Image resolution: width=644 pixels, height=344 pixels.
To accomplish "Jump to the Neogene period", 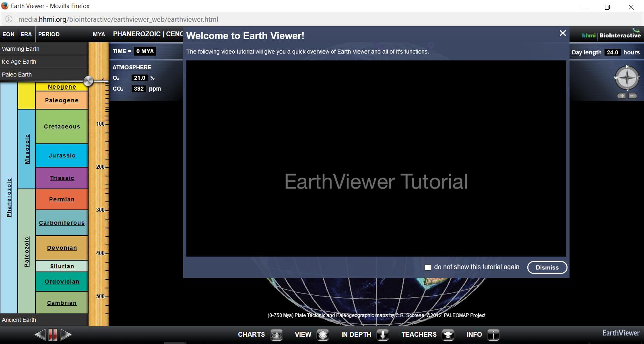I will pyautogui.click(x=62, y=87).
